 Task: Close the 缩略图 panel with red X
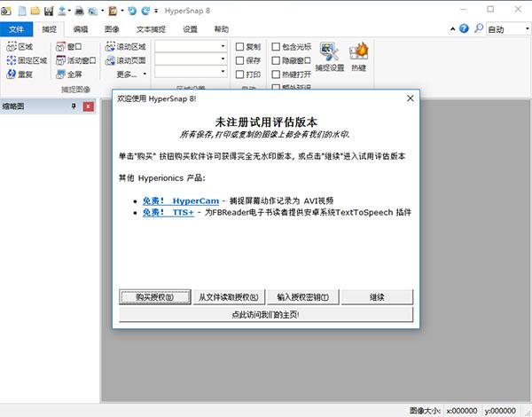(88, 106)
